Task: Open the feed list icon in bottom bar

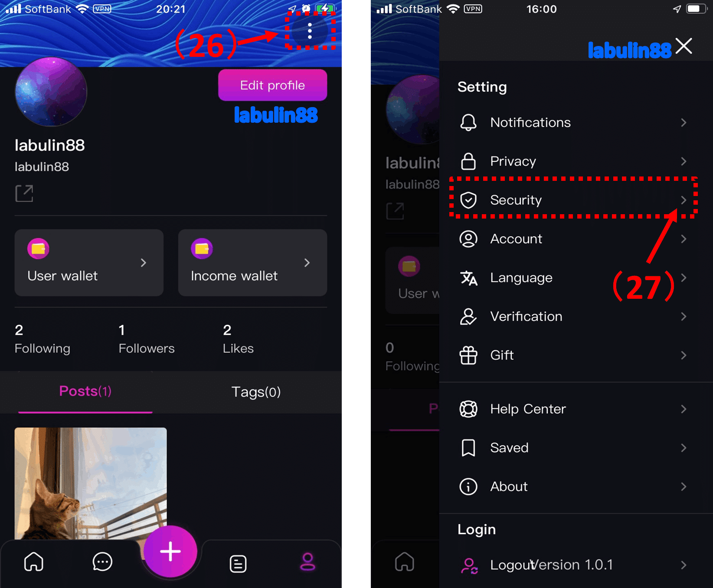Action: coord(238,564)
